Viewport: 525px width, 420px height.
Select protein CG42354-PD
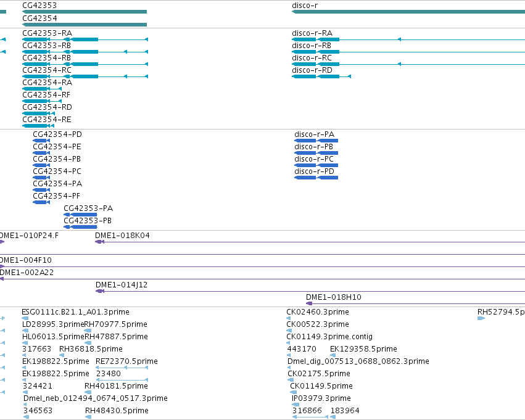click(x=57, y=134)
